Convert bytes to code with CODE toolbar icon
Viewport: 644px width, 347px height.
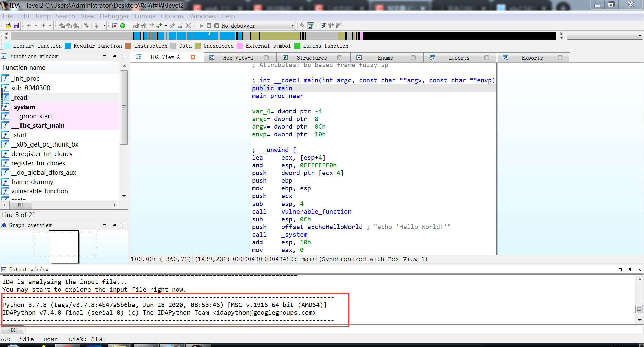pos(136,26)
